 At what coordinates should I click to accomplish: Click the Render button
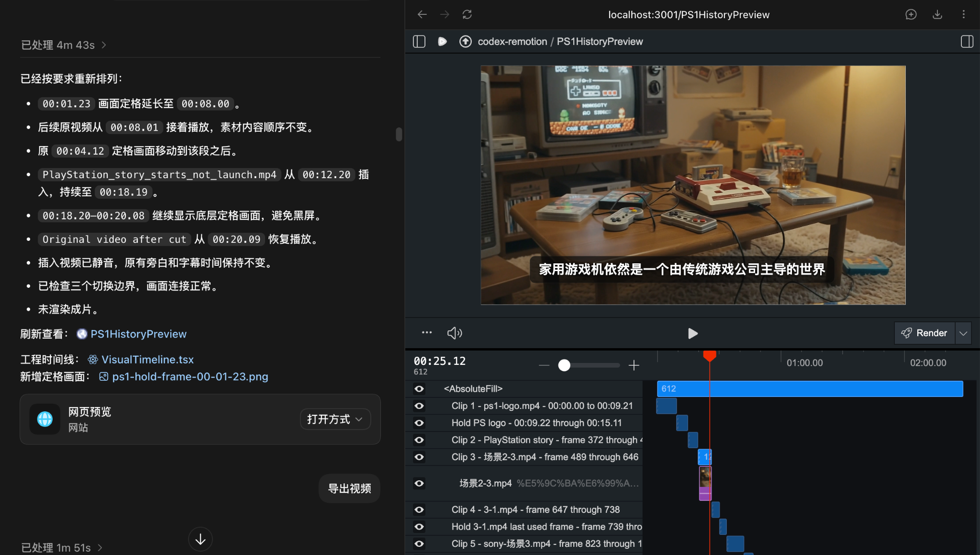[924, 333]
